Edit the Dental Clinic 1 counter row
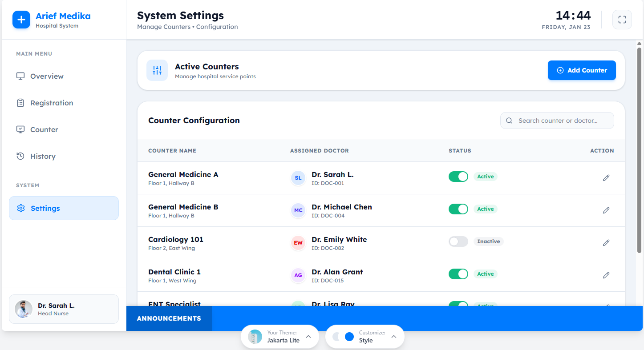 [606, 275]
